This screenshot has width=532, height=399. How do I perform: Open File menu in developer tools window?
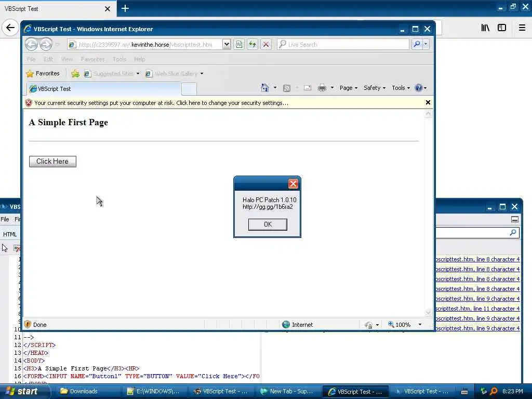coord(5,220)
